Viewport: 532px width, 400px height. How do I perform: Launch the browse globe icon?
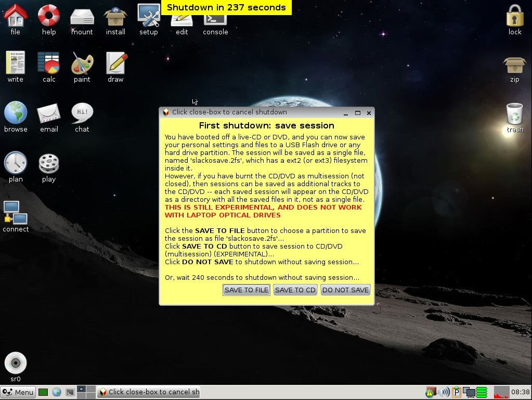[16, 112]
